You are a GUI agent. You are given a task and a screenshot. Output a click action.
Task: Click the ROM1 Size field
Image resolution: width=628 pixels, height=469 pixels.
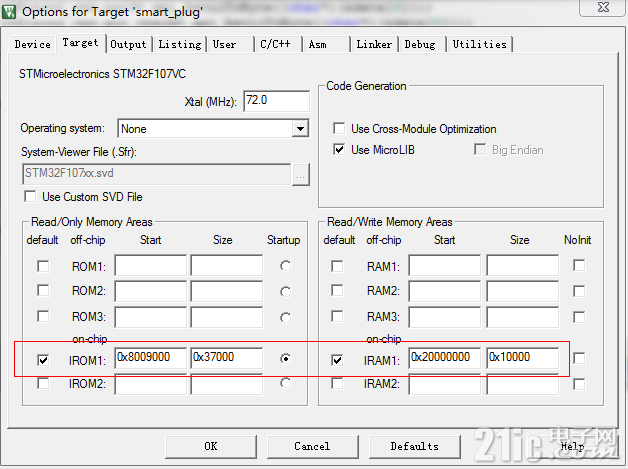click(x=227, y=265)
